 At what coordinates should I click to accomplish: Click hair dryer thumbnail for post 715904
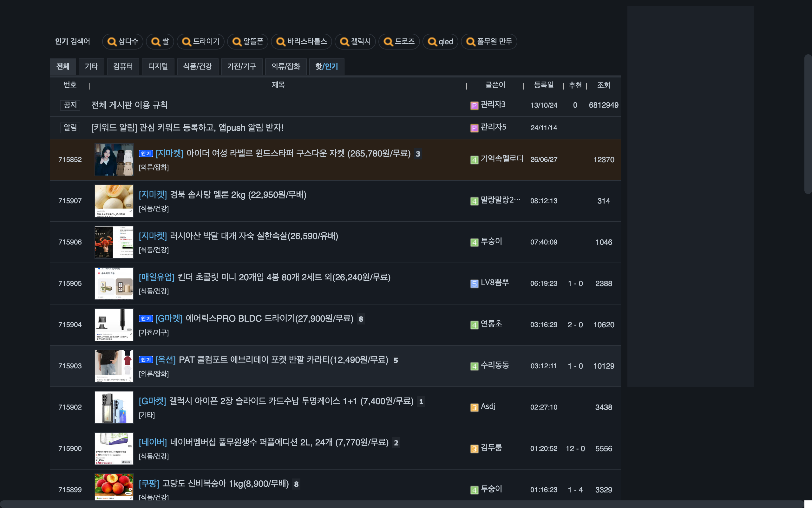pos(114,325)
